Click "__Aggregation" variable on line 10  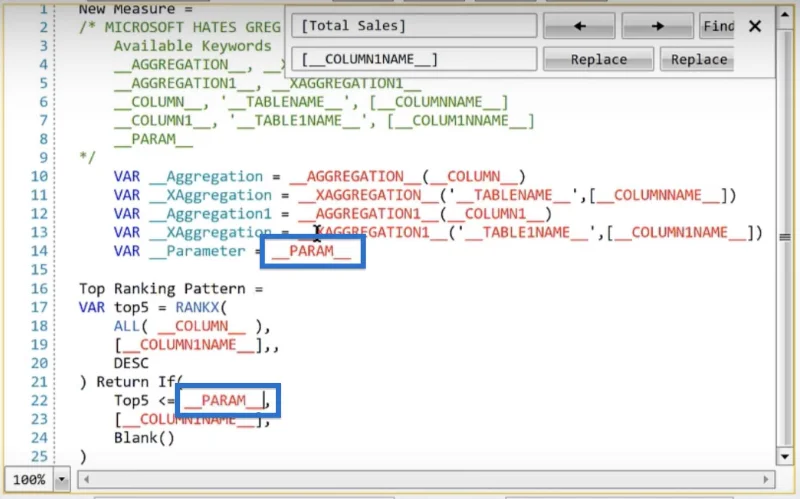coord(206,176)
